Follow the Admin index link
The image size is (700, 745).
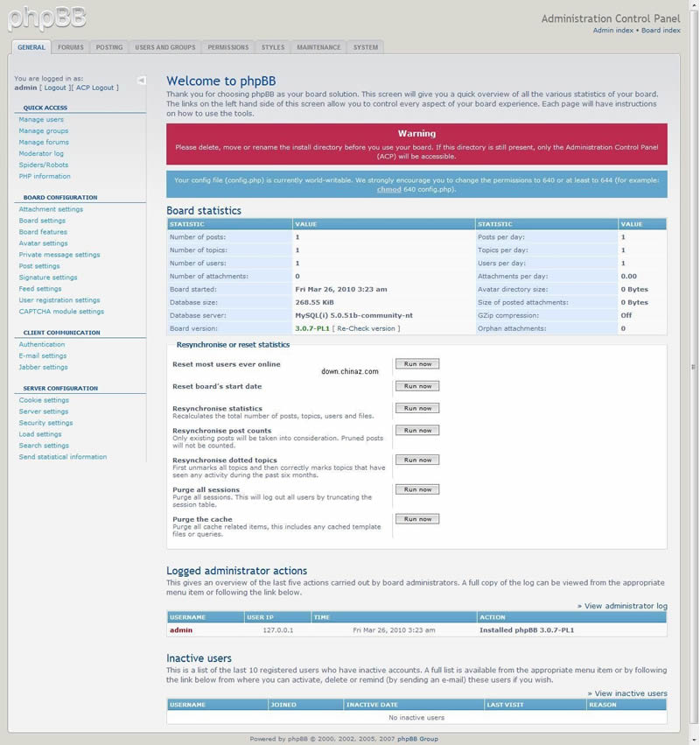612,31
